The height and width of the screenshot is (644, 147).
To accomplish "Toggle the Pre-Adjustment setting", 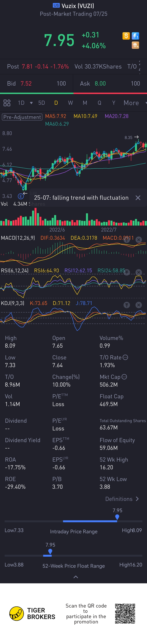I will 22,117.
